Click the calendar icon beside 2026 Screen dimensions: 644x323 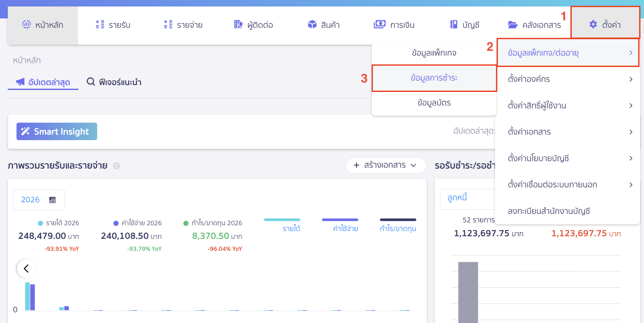pyautogui.click(x=52, y=200)
